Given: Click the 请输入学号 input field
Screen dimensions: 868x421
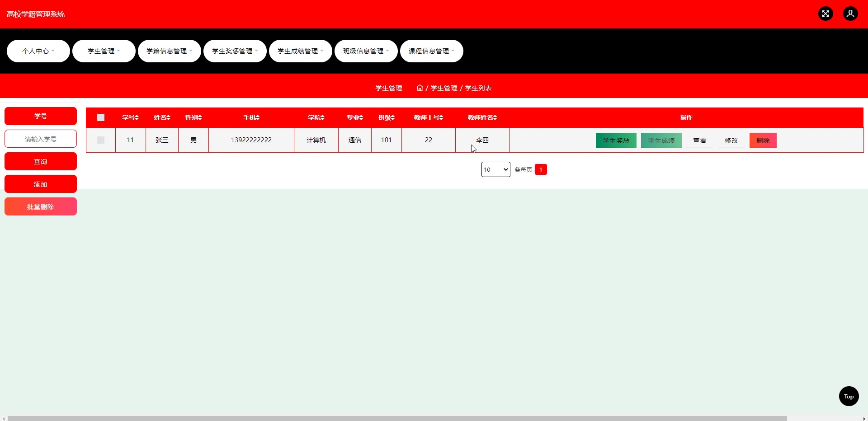Looking at the screenshot, I should [41, 139].
